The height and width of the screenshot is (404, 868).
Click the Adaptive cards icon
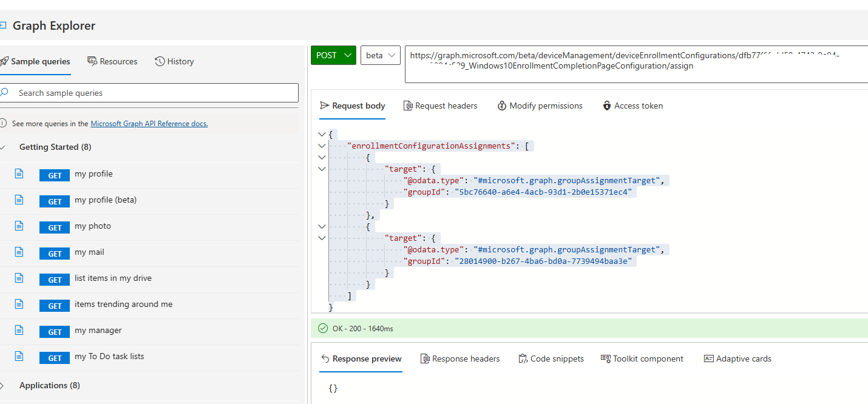(710, 359)
